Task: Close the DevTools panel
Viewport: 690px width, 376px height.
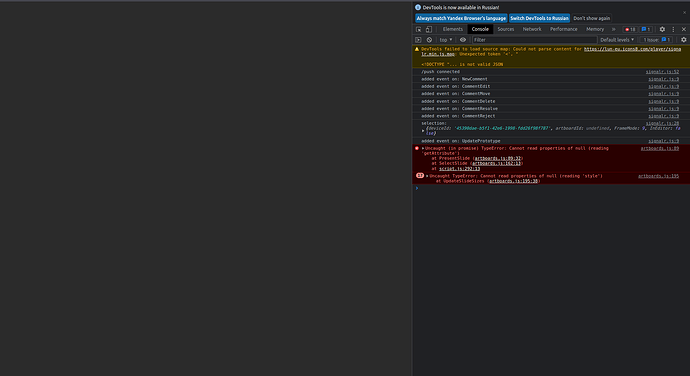Action: (x=684, y=29)
